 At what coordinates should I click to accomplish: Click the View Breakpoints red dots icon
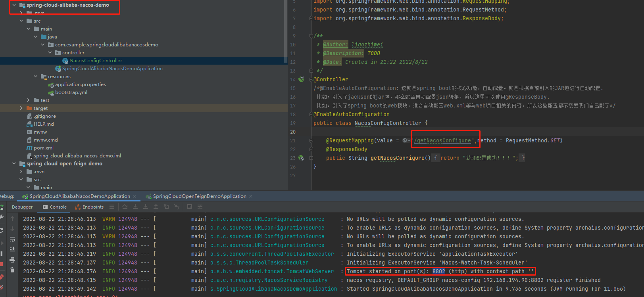pyautogui.click(x=2, y=277)
